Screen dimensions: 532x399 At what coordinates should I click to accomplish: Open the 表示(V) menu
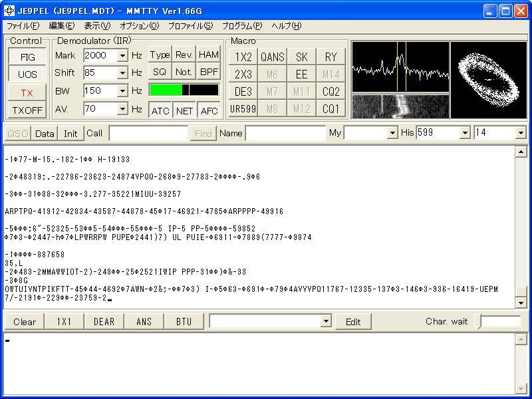coord(97,26)
